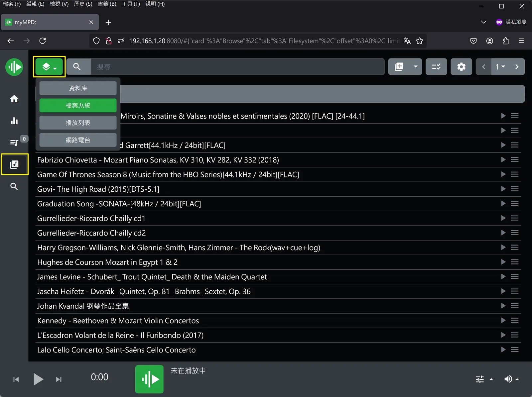Translate this page icon in address bar
The width and height of the screenshot is (532, 397).
coord(407,41)
